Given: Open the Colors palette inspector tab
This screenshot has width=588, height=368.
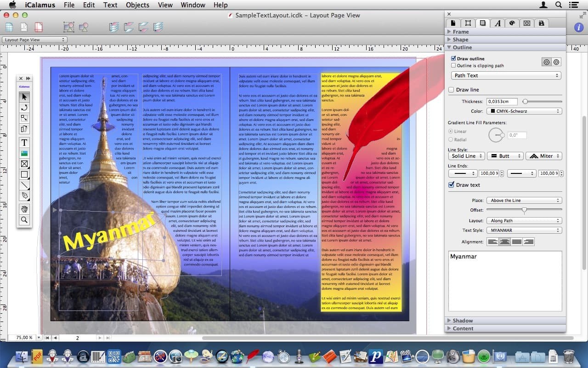Looking at the screenshot, I should click(512, 23).
